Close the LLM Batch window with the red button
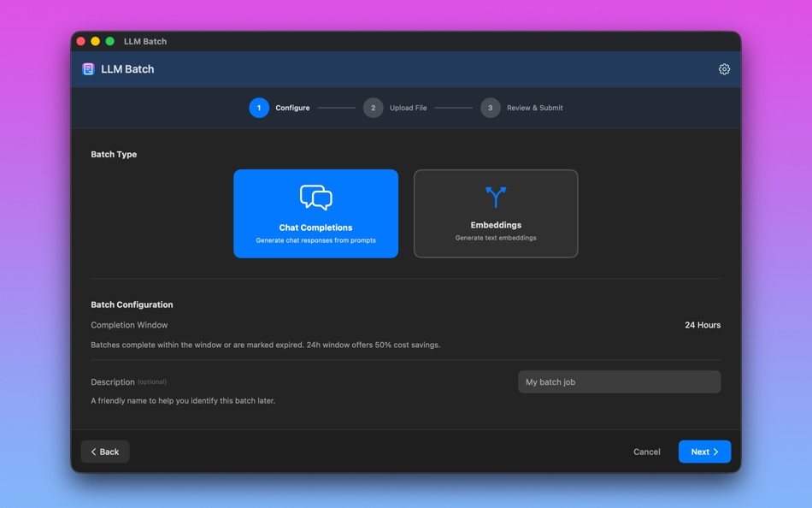812x508 pixels. (x=81, y=41)
